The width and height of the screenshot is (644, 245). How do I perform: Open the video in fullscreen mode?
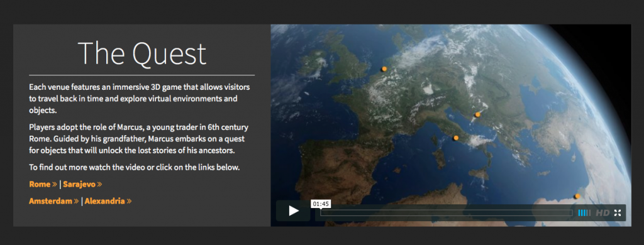click(618, 212)
